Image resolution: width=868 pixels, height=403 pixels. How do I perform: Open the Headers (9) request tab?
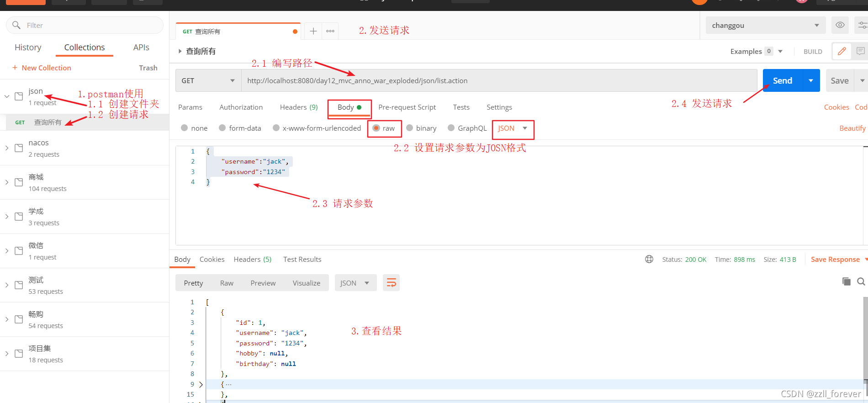(x=299, y=107)
